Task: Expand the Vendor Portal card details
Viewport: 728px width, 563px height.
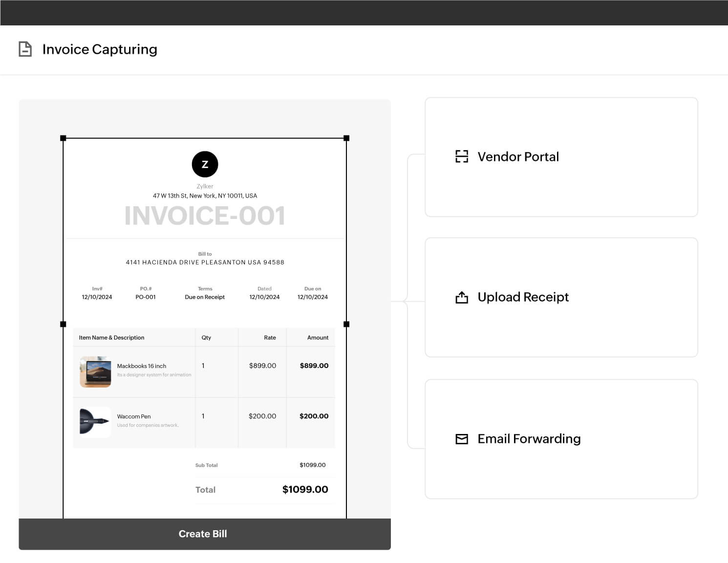Action: pyautogui.click(x=561, y=156)
